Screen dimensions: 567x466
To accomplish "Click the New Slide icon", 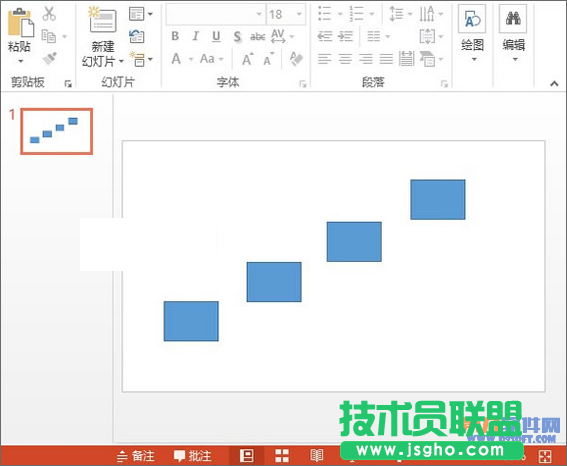I will click(103, 20).
